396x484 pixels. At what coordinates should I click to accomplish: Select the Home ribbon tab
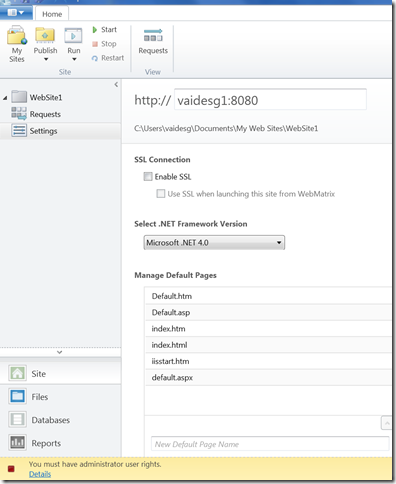(x=52, y=14)
